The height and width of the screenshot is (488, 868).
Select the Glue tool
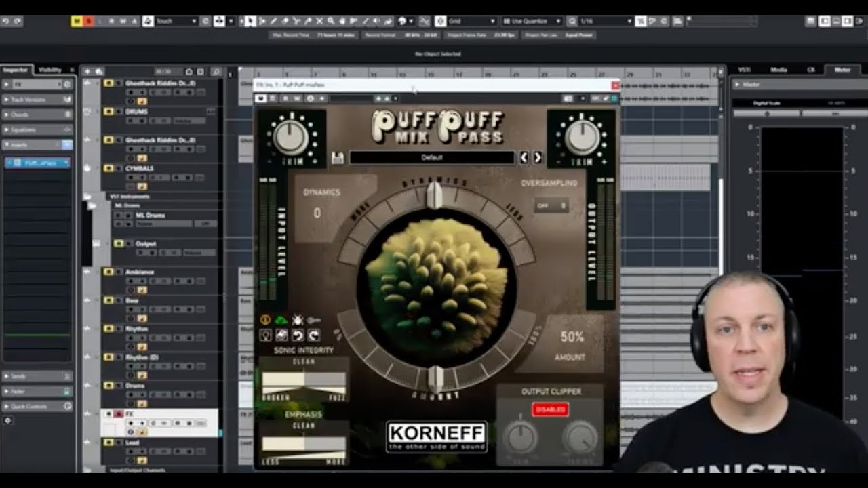click(x=309, y=21)
